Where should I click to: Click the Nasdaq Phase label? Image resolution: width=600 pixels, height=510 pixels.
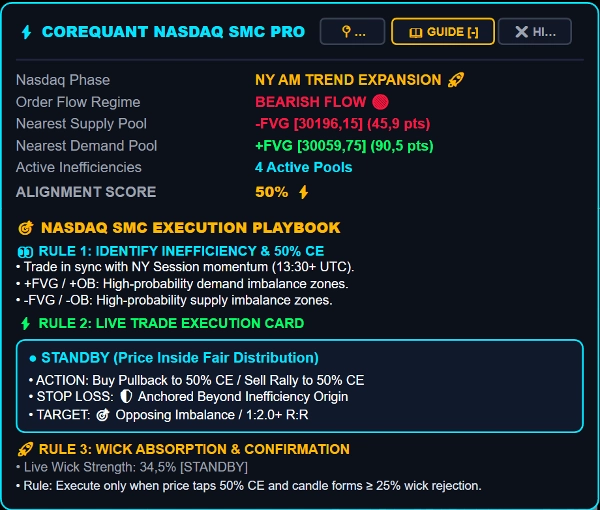click(63, 80)
